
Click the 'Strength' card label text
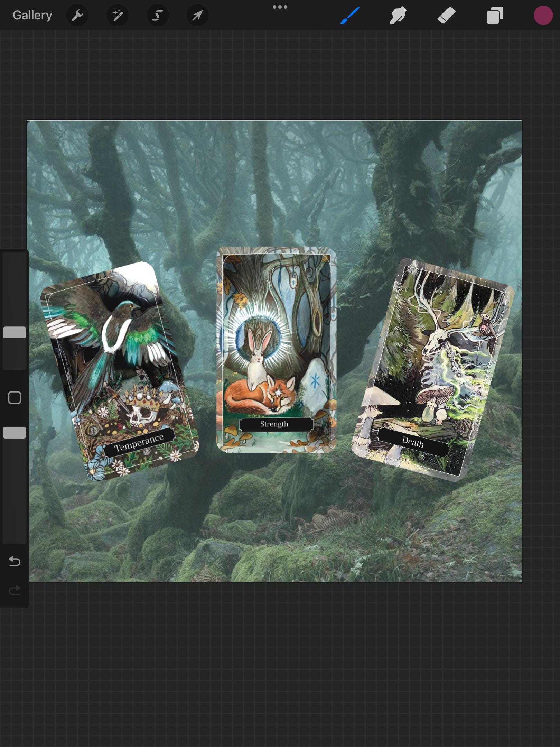[x=274, y=424]
